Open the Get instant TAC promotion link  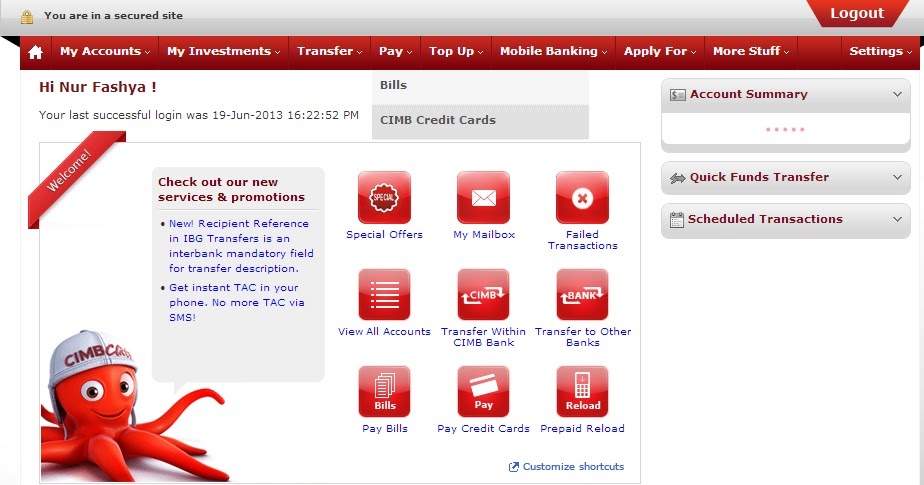[x=237, y=302]
